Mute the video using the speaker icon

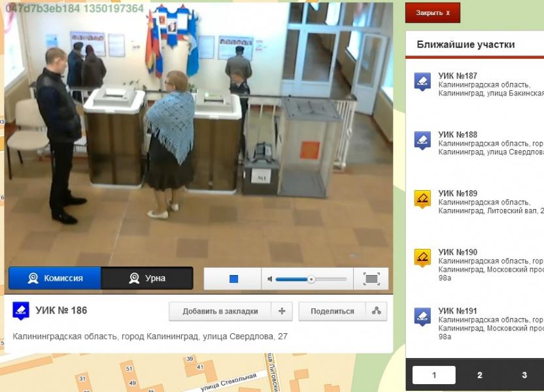click(269, 279)
